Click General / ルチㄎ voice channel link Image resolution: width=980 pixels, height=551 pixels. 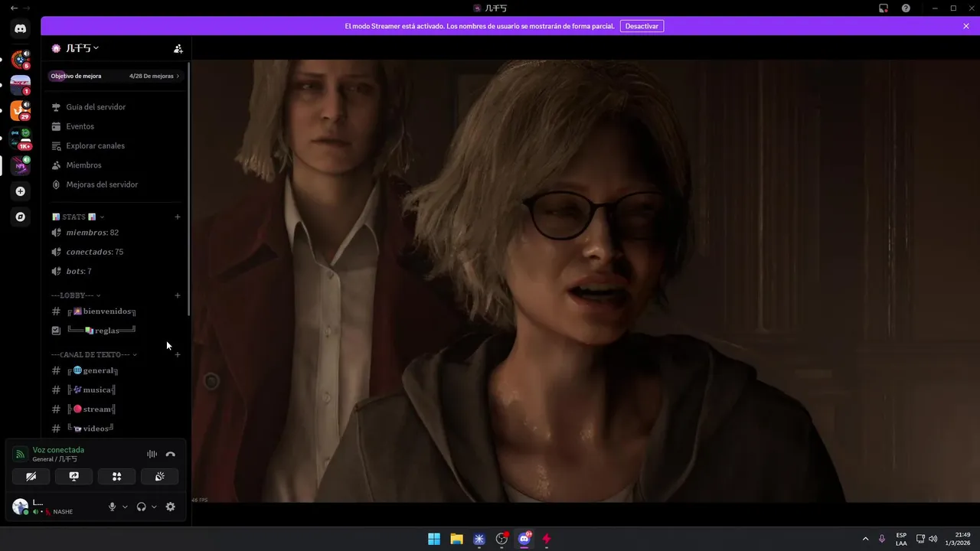tap(55, 459)
